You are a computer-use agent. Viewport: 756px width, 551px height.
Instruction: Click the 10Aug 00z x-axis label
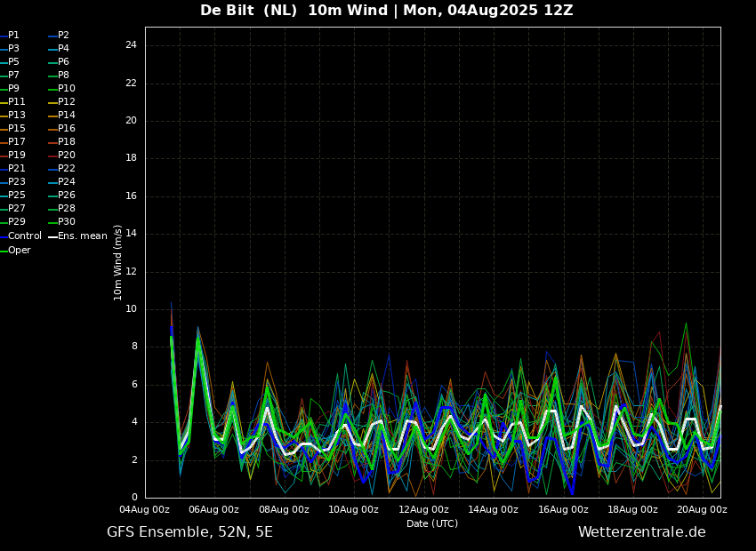click(x=353, y=509)
